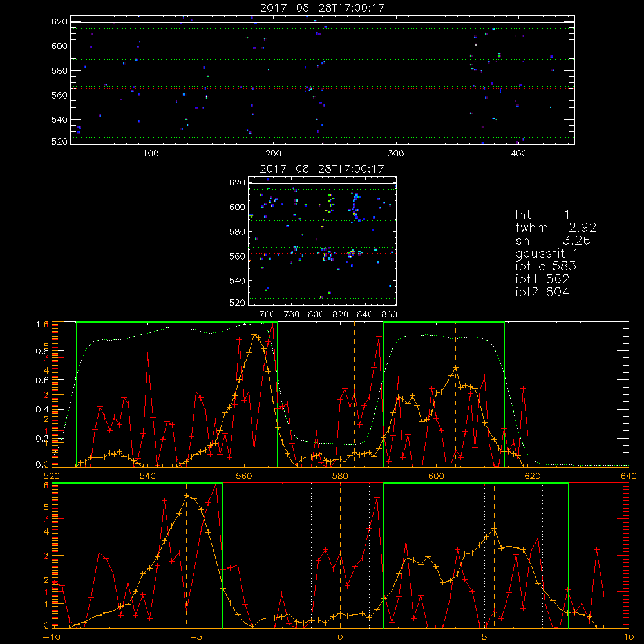Click the orange dashed line at 0 in bottom plot
The width and height of the screenshot is (644, 644).
coord(340,555)
